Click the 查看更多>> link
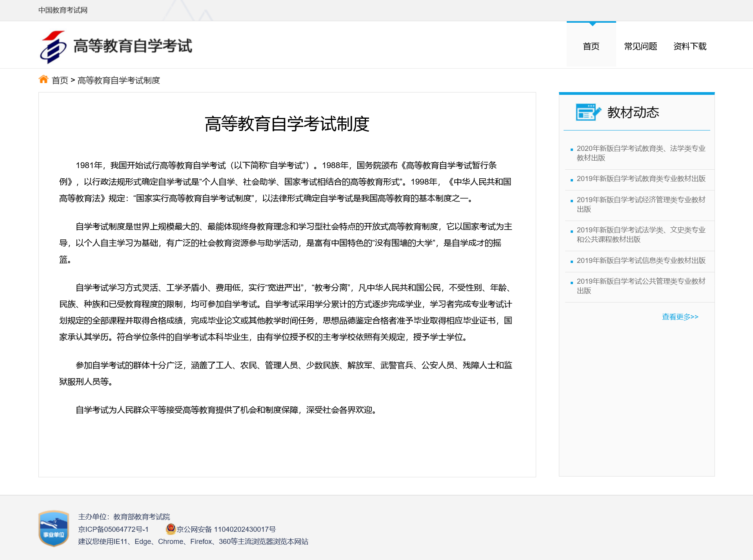Viewport: 753px width, 560px height. [x=680, y=317]
